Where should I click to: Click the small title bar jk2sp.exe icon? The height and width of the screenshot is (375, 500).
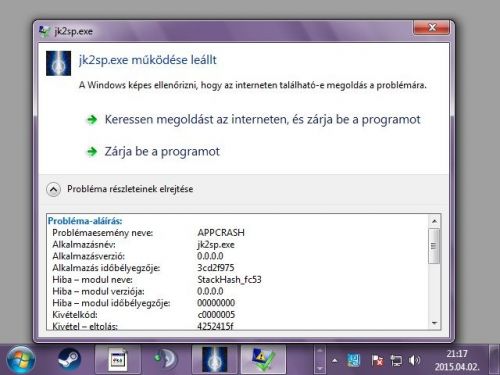coord(45,31)
